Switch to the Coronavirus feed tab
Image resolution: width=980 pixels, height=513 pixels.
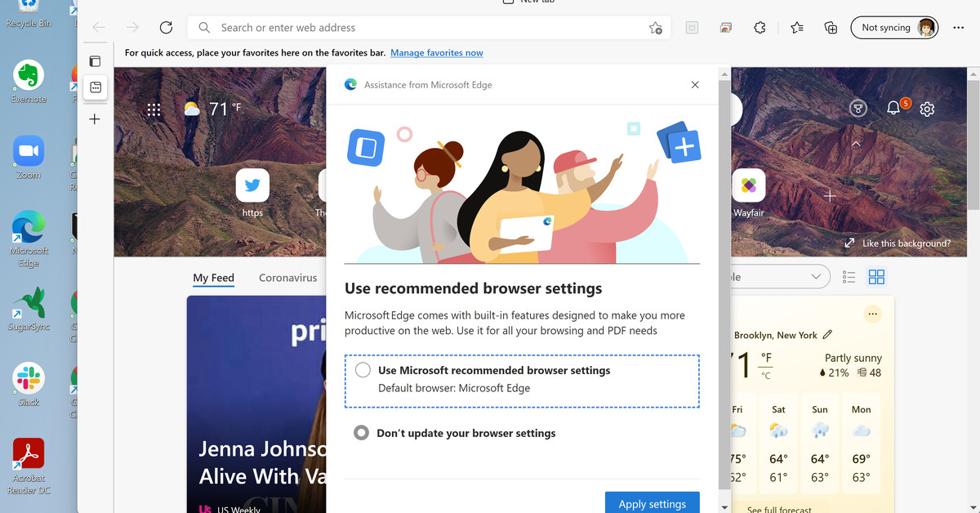click(287, 278)
